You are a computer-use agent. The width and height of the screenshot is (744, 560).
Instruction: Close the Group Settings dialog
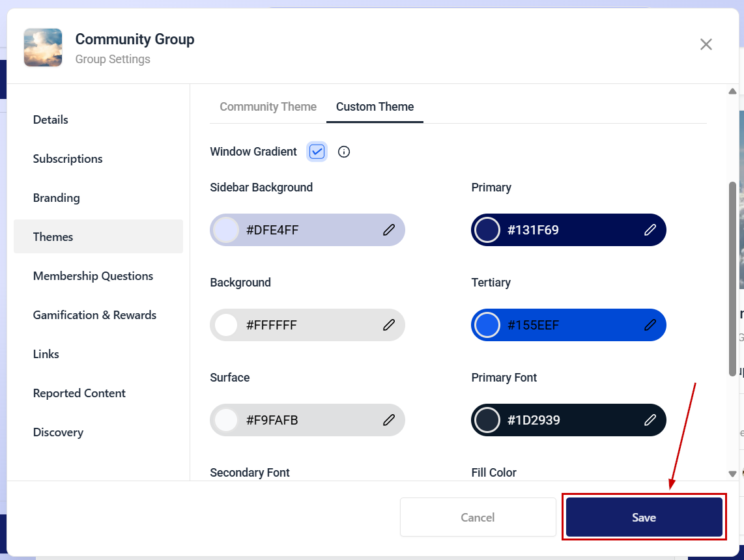tap(706, 44)
